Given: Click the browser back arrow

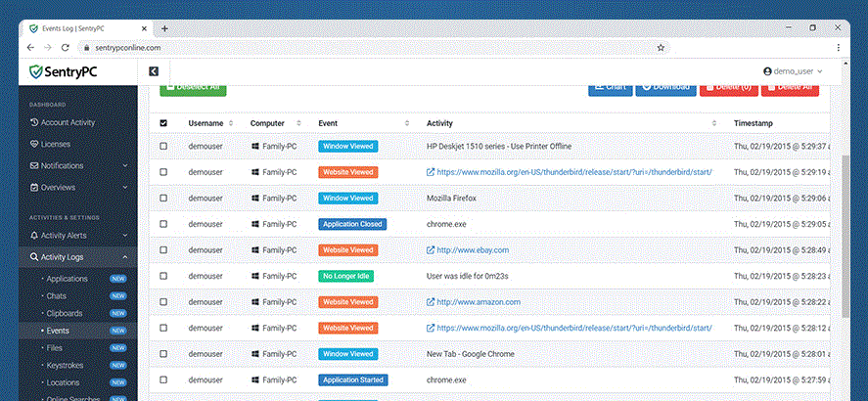Looking at the screenshot, I should [x=31, y=48].
